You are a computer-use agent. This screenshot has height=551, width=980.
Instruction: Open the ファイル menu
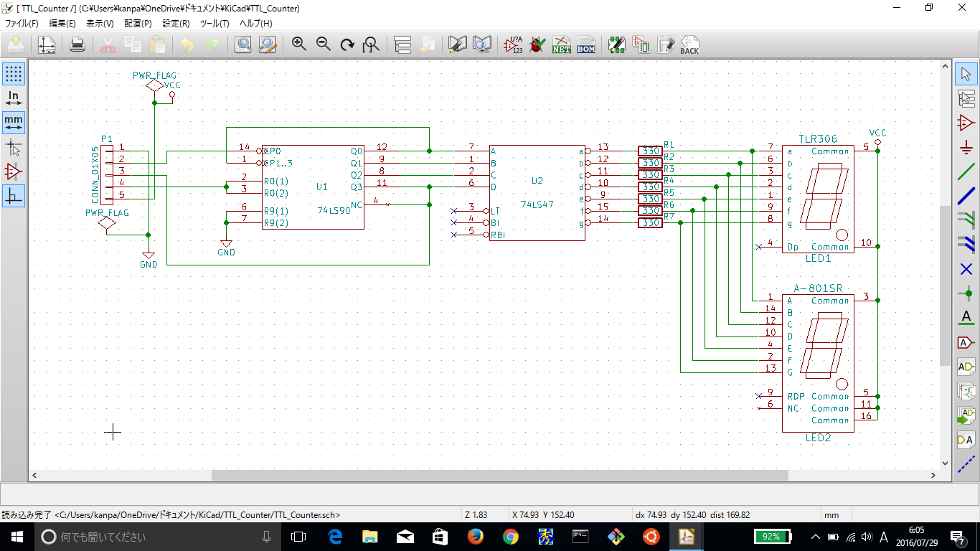[x=22, y=23]
